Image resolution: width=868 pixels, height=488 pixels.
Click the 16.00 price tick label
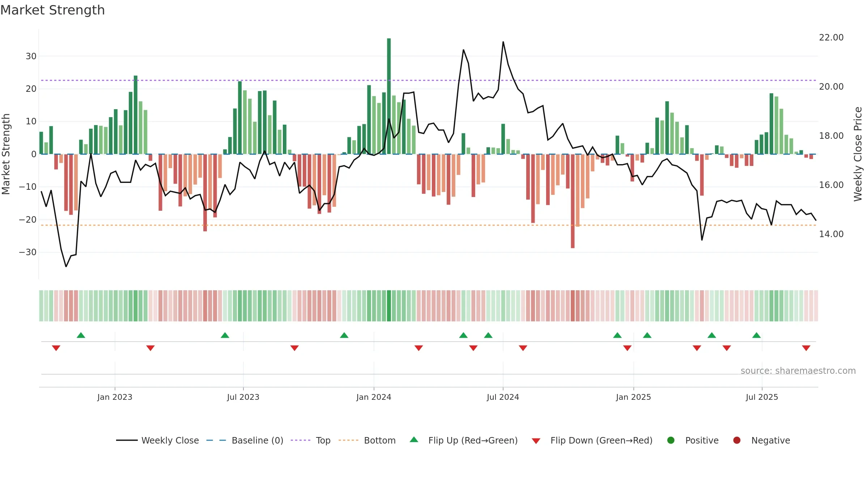(831, 185)
